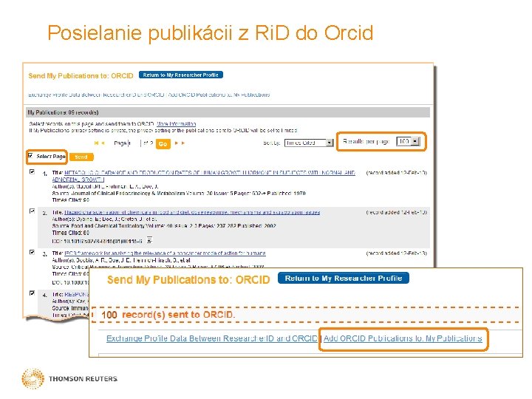Open IPCS framework for analyzing relevance title link
The width and height of the screenshot is (532, 399).
point(165,253)
